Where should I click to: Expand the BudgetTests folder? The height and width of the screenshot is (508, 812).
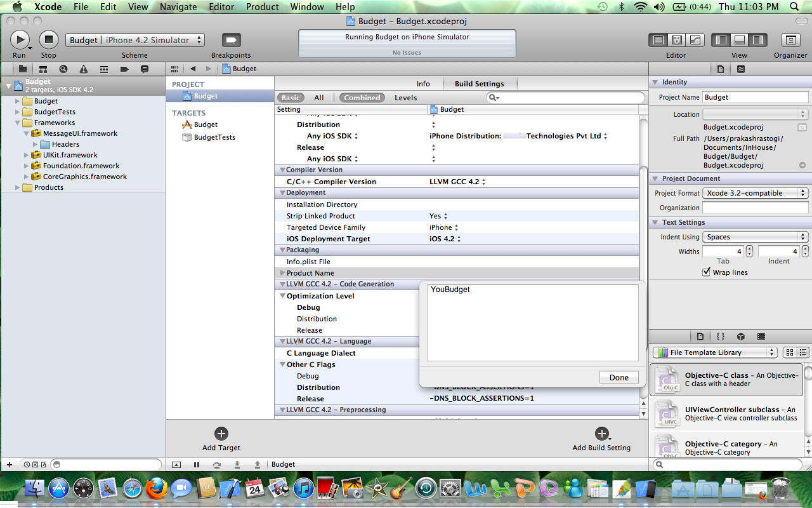[x=17, y=112]
